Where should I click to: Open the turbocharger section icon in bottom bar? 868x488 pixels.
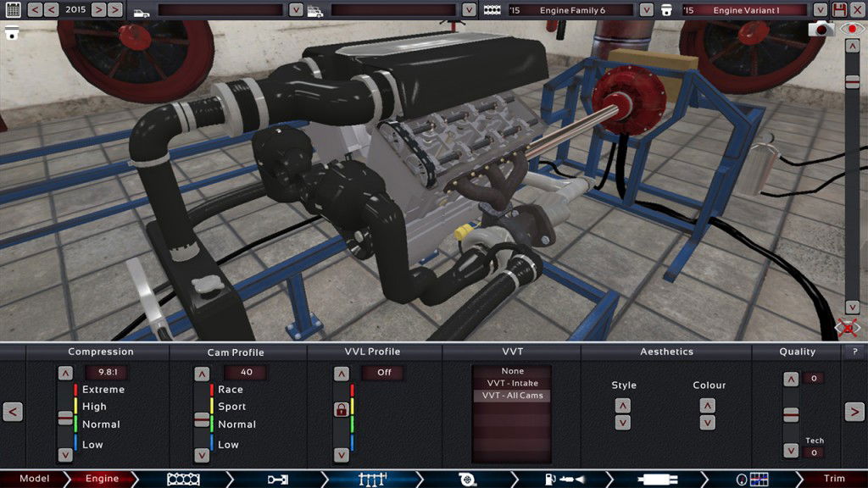(x=465, y=479)
